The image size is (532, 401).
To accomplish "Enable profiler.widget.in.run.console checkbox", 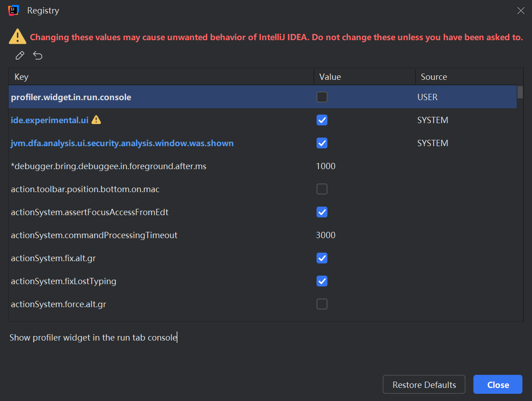I will tap(322, 97).
